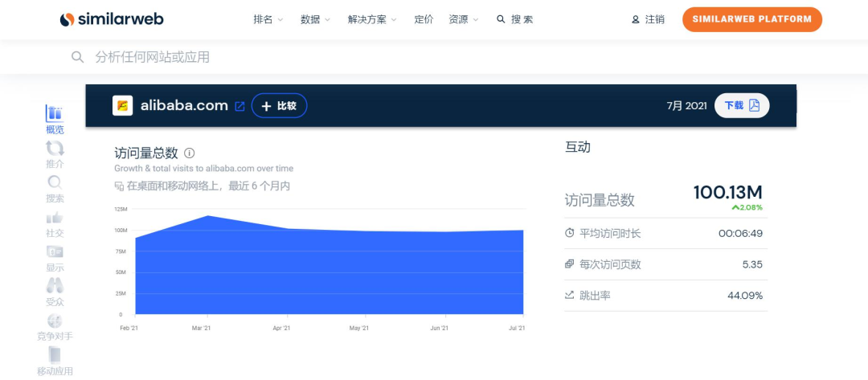
Task: Click the Similarweb logo
Action: 112,19
